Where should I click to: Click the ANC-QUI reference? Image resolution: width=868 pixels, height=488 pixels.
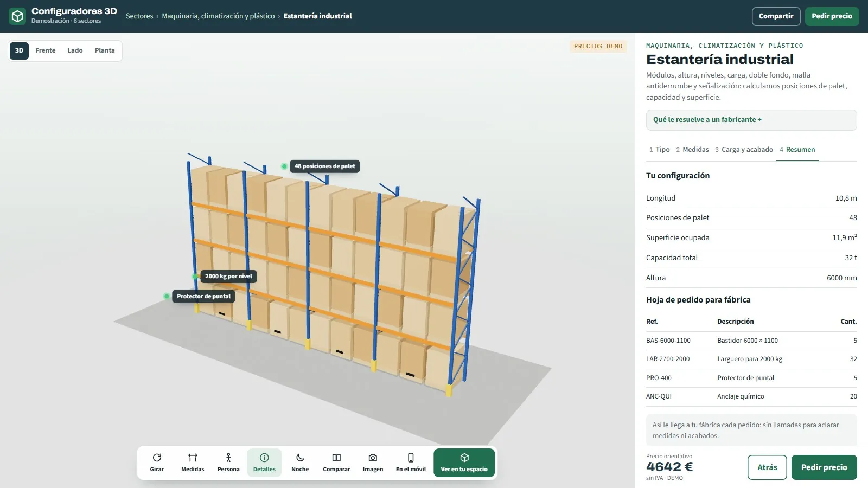click(x=659, y=396)
